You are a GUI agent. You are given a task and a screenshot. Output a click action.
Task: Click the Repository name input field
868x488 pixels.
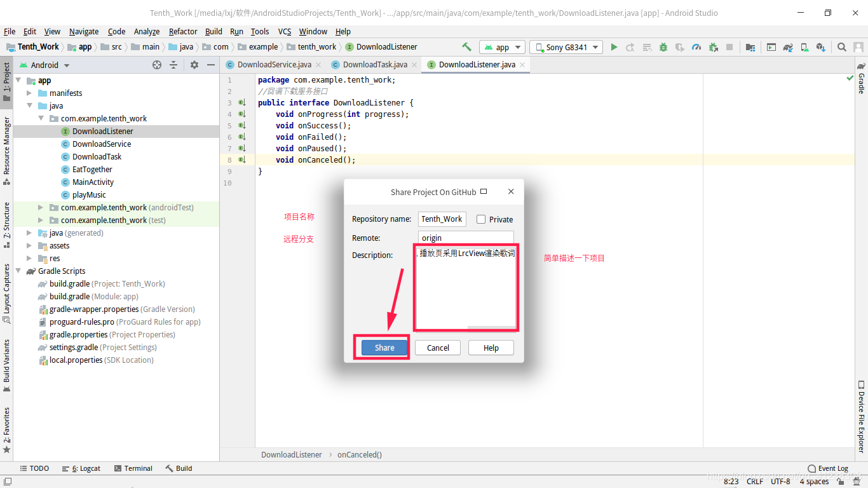(x=442, y=219)
